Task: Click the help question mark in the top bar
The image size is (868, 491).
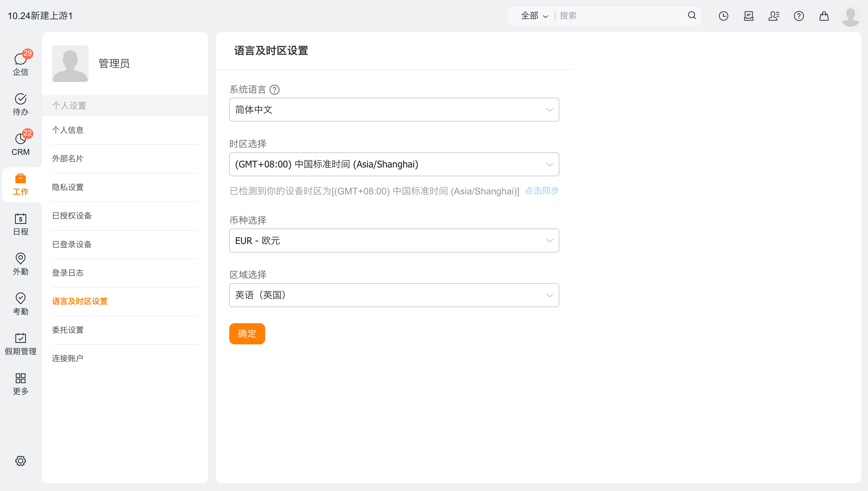Action: (x=799, y=16)
